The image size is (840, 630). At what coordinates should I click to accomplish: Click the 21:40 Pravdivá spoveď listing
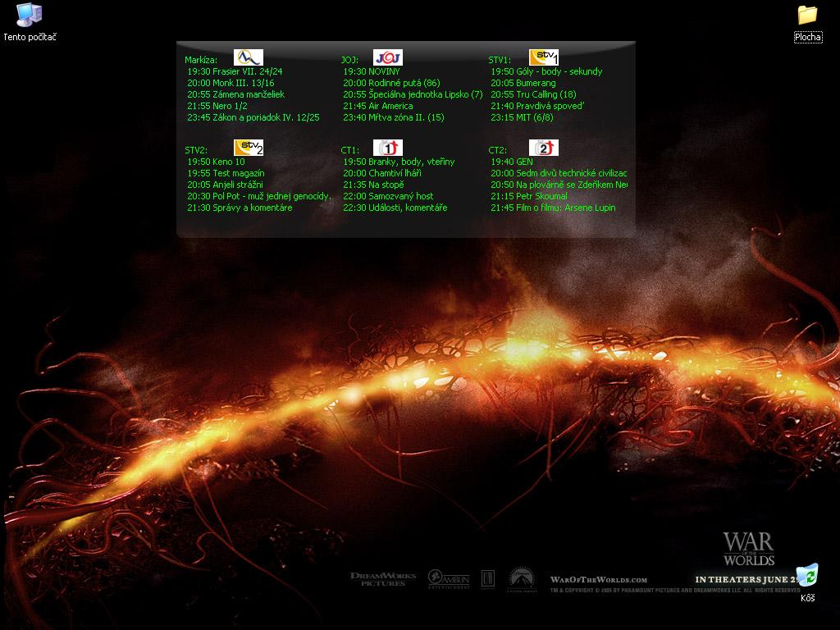coord(537,106)
